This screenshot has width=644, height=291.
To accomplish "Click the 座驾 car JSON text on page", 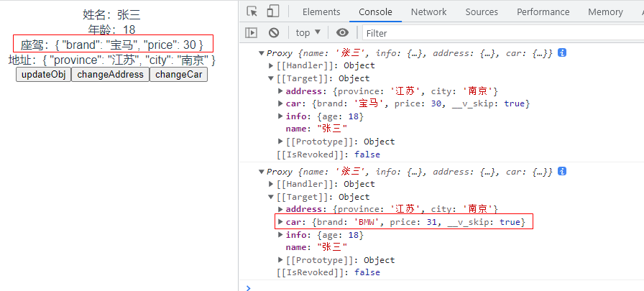I will tap(111, 45).
